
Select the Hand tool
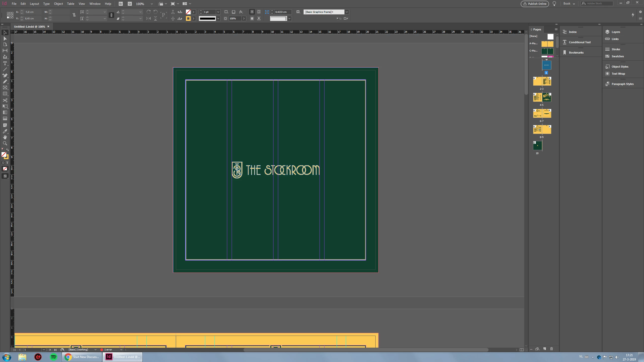(5, 137)
